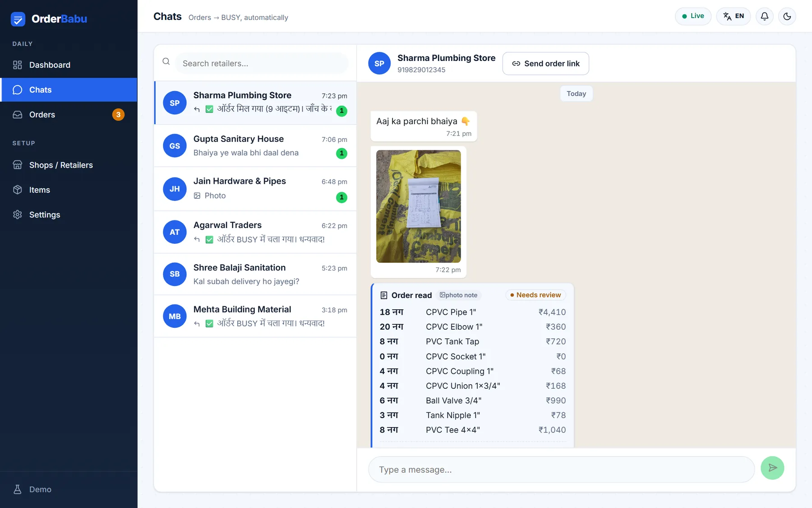Click the Demo flask icon

pyautogui.click(x=18, y=489)
